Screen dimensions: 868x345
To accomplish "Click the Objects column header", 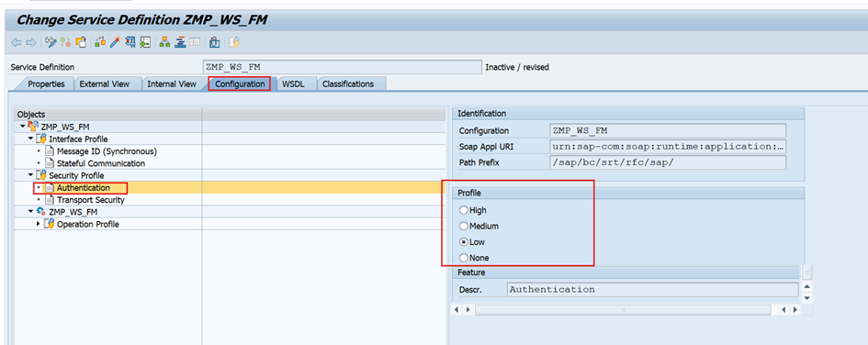I will click(108, 114).
